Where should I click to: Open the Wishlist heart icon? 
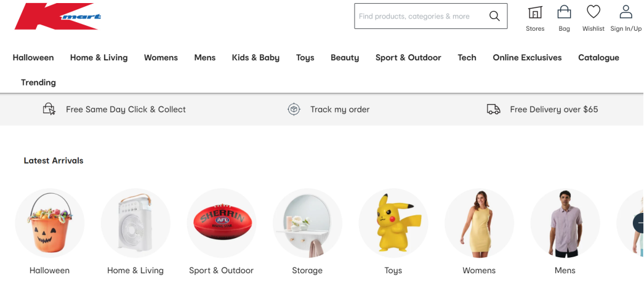pyautogui.click(x=594, y=12)
